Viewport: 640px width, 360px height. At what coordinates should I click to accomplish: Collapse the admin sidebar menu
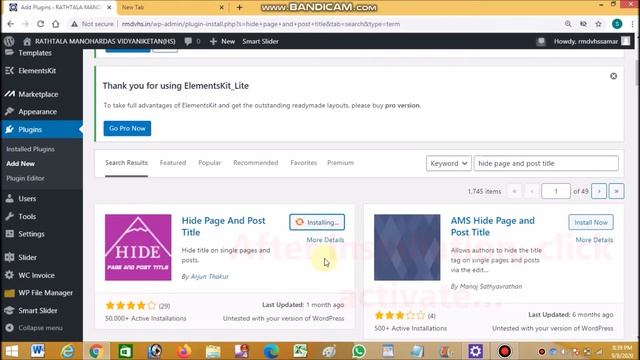tap(40, 328)
